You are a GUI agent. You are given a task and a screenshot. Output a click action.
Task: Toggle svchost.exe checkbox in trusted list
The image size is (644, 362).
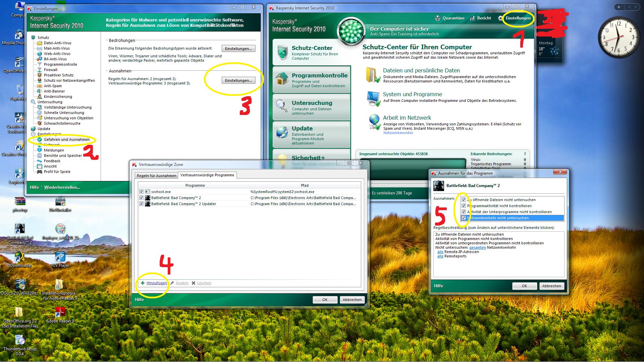click(x=141, y=192)
